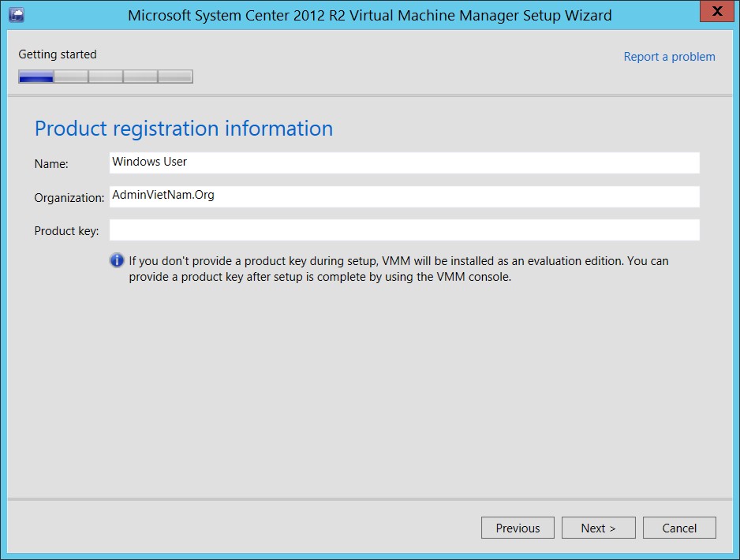Viewport: 740px width, 560px height.
Task: Close the Setup Wizard window
Action: [716, 11]
